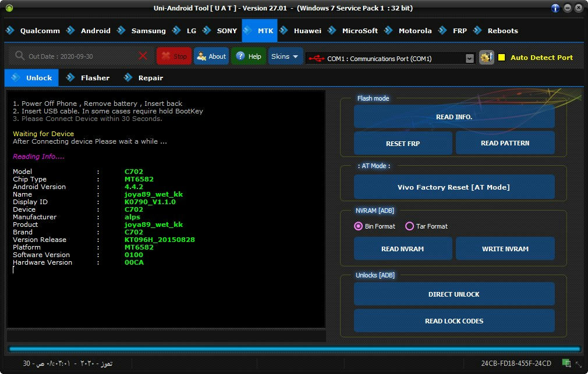
Task: Click the search magnifier icon
Action: 19,56
